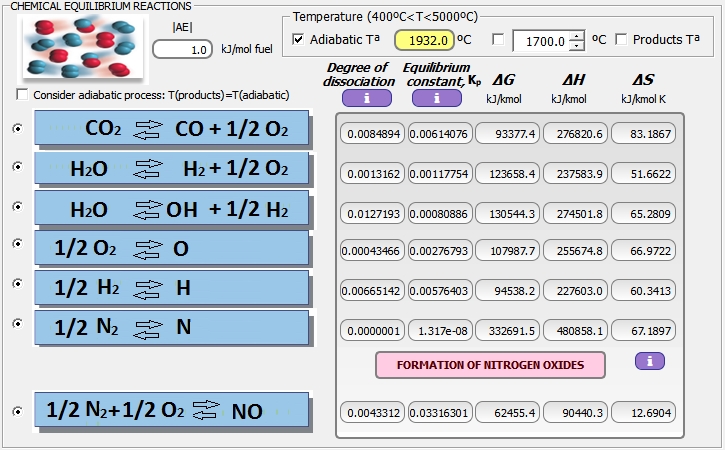Select the CO2 dissociation reaction radio button
This screenshot has width=725, height=450.
pos(17,129)
